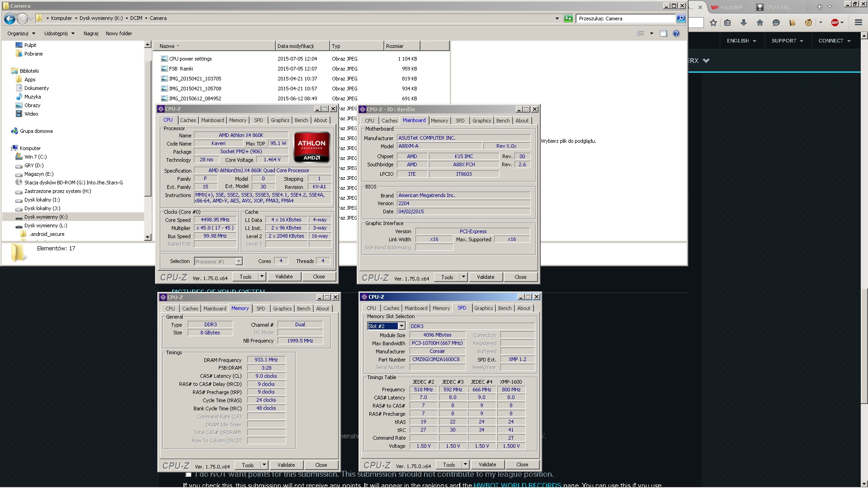Open Tools dropdown arrow in Memory CPU-Z window
This screenshot has height=488, width=868.
[264, 465]
